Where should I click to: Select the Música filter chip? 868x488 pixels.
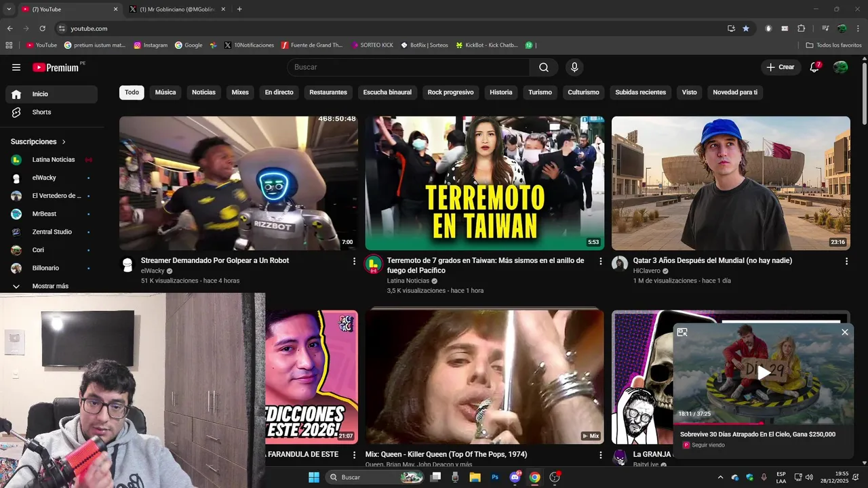165,92
